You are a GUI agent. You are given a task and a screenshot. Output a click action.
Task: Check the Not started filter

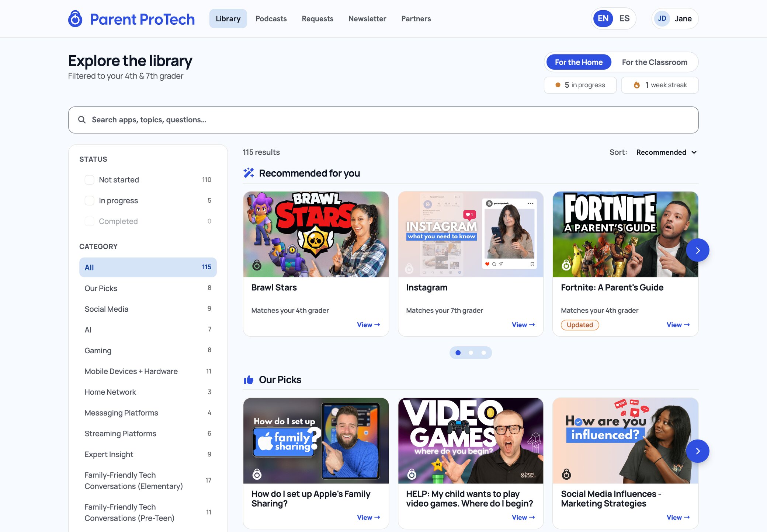coord(89,180)
